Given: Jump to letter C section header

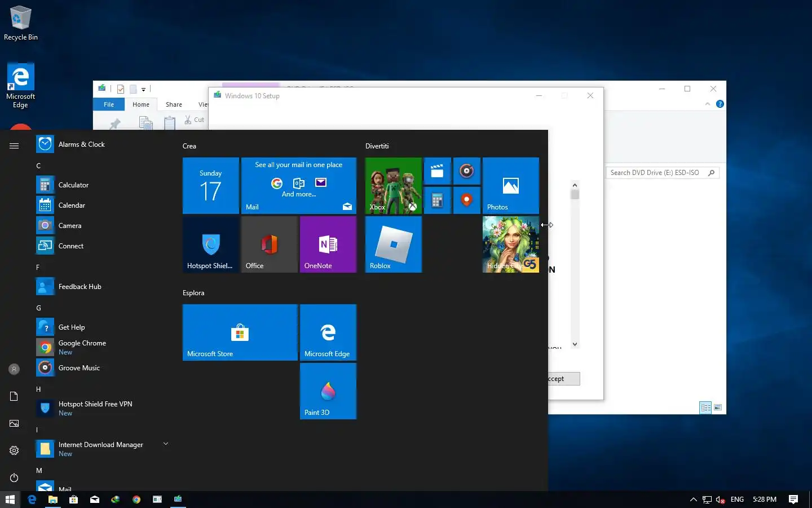Looking at the screenshot, I should click(38, 166).
